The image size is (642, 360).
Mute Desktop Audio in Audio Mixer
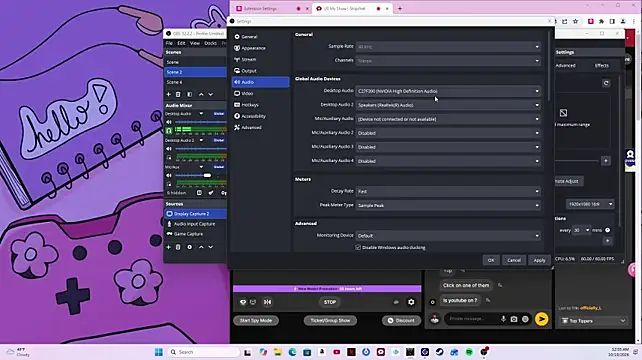pos(169,122)
